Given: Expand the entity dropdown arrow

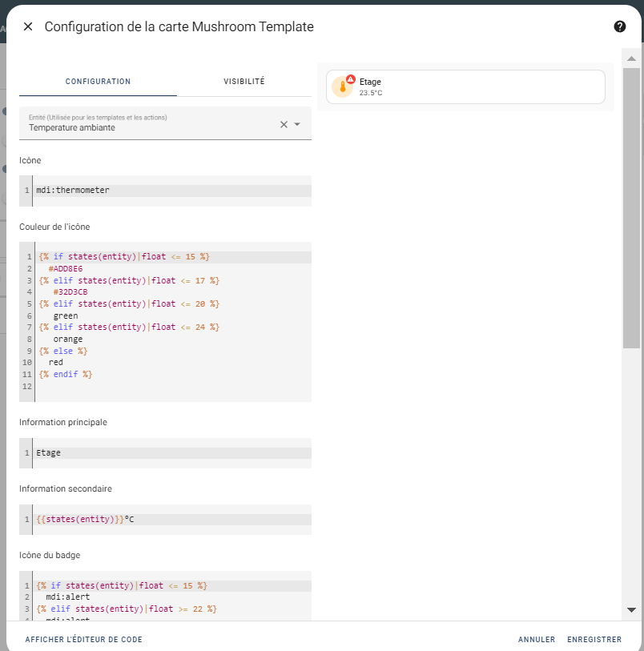Looking at the screenshot, I should coord(297,124).
